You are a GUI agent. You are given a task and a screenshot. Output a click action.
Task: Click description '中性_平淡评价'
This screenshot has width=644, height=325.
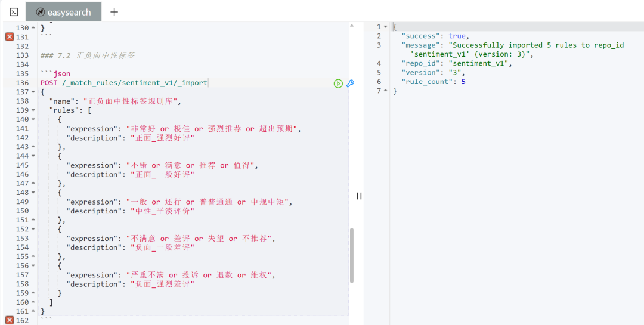pyautogui.click(x=162, y=211)
